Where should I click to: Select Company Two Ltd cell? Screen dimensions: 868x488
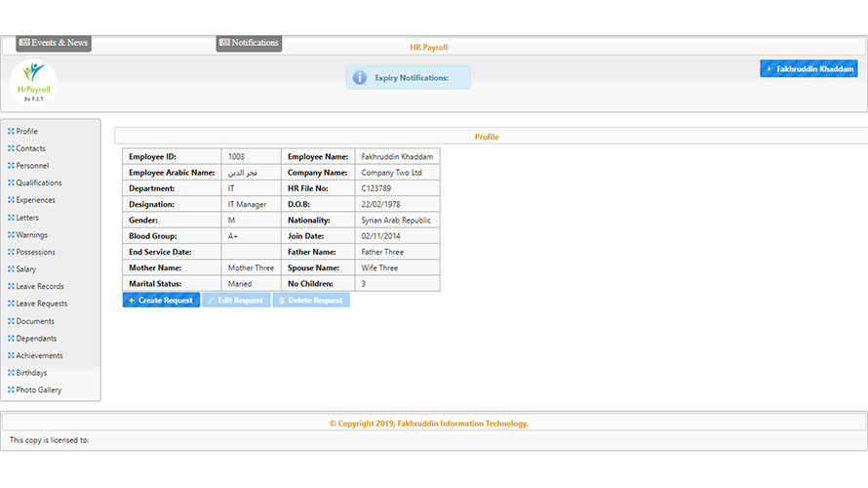(x=397, y=173)
